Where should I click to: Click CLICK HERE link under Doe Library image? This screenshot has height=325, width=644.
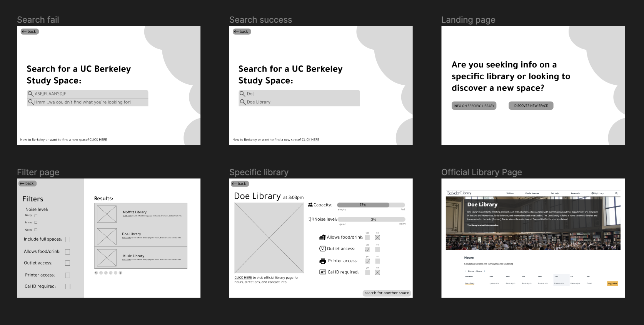point(243,278)
